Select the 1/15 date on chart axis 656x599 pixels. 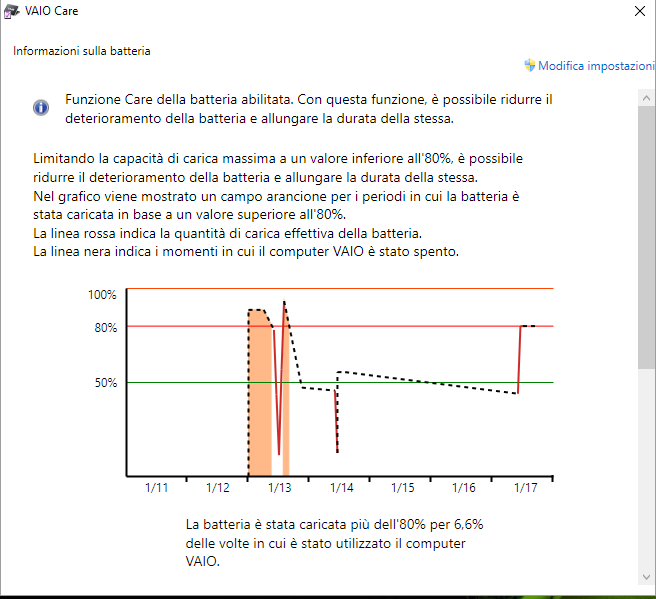click(402, 488)
